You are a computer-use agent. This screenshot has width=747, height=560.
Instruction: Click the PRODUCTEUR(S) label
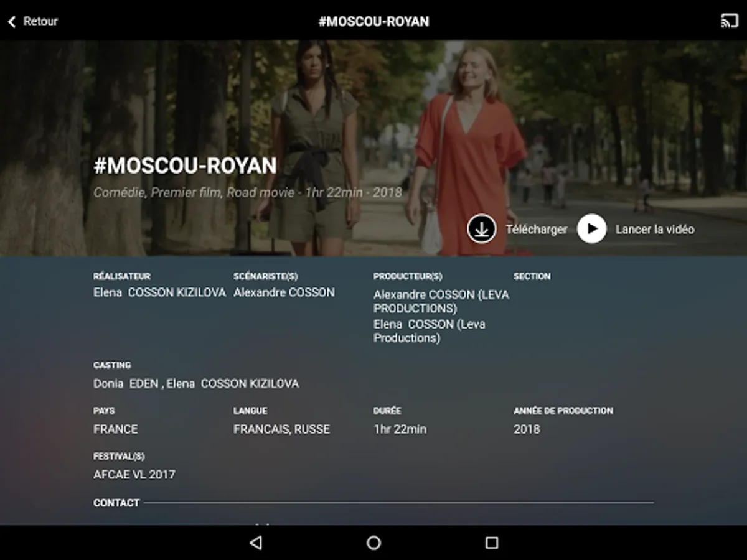(x=408, y=276)
